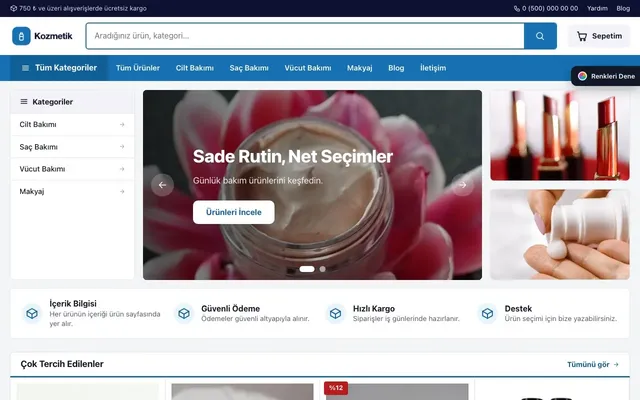The height and width of the screenshot is (400, 640).
Task: Open the Yardım link in top bar
Action: (597, 8)
